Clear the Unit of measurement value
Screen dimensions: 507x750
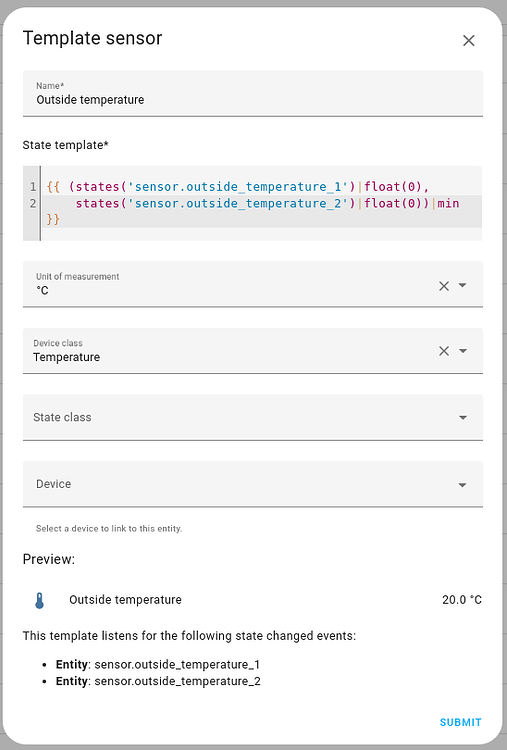444,286
